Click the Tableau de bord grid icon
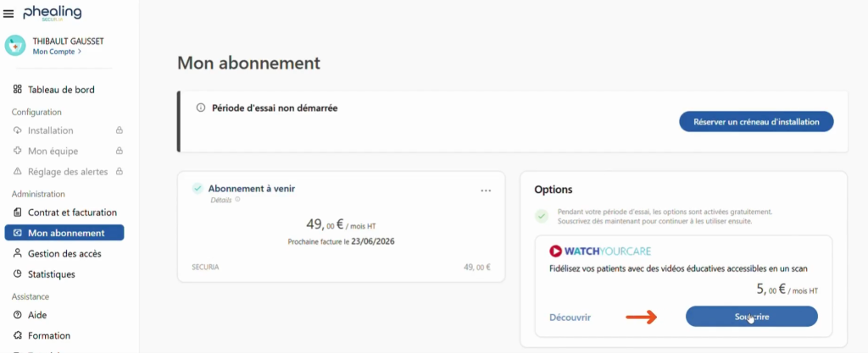The height and width of the screenshot is (353, 868). point(18,90)
